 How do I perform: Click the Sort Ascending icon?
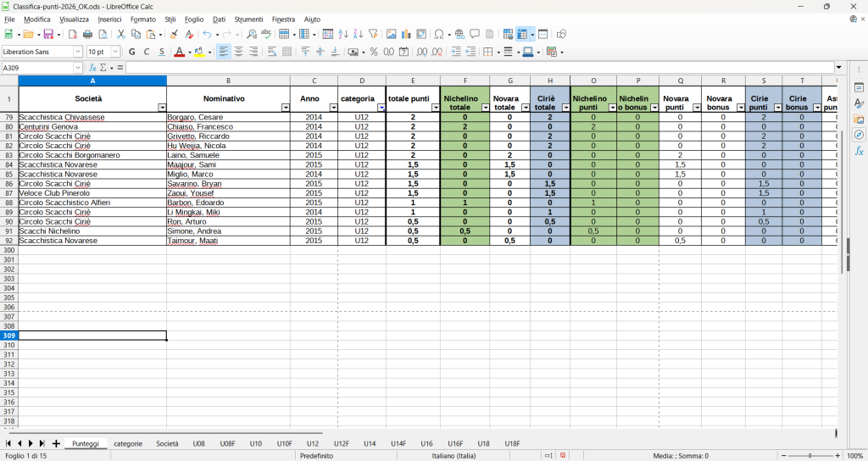coord(343,35)
